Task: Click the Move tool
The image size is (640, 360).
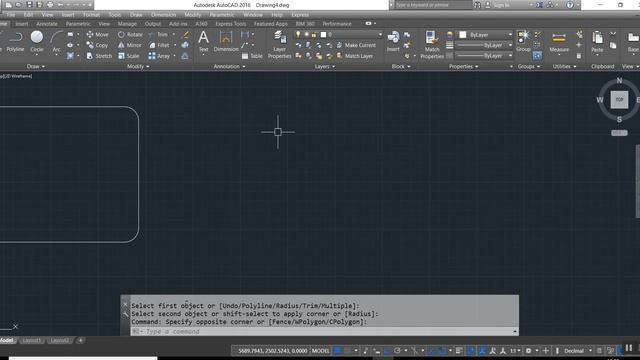Action: tap(98, 35)
